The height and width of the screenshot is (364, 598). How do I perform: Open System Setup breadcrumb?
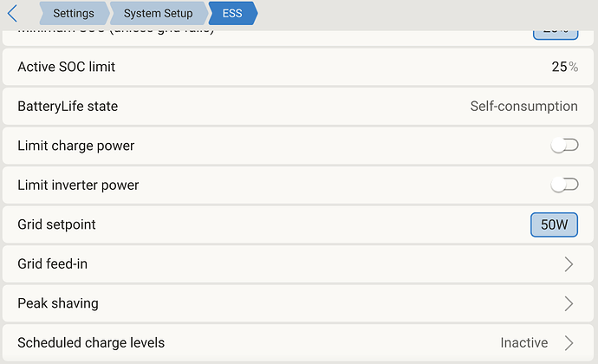158,14
